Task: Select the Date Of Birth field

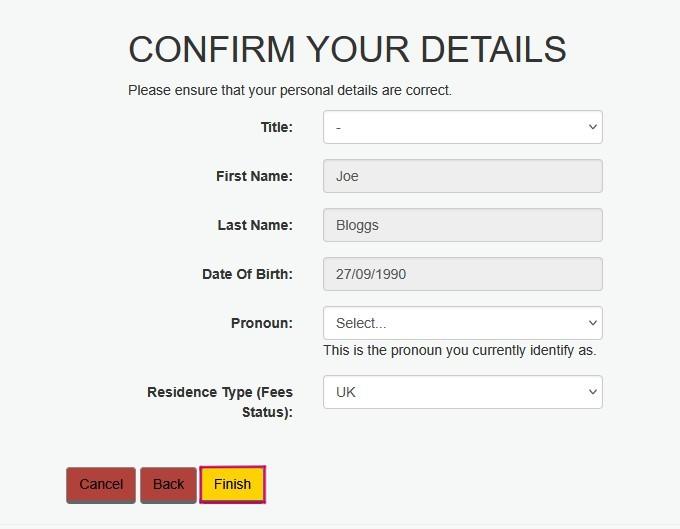Action: tap(462, 274)
